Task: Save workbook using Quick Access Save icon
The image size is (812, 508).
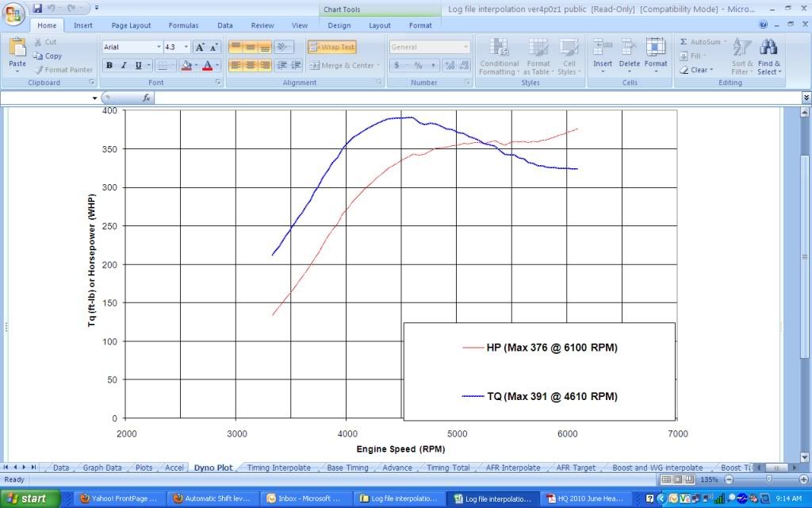Action: (x=37, y=9)
